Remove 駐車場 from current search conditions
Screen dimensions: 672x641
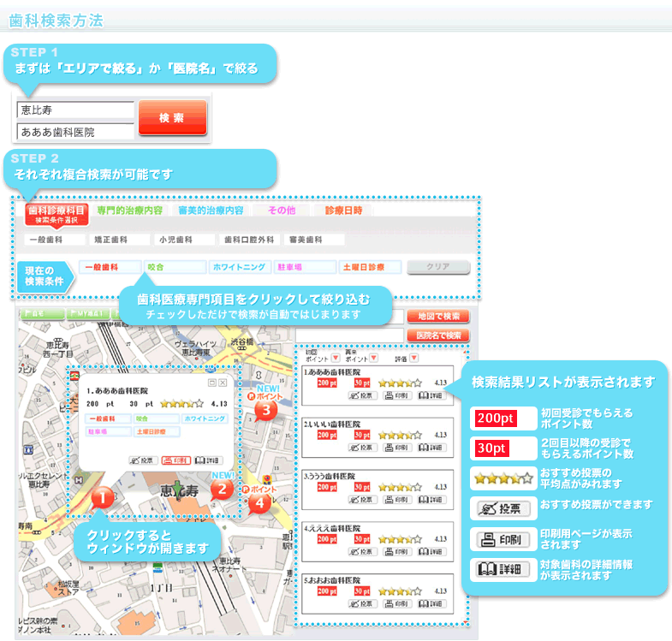(305, 267)
